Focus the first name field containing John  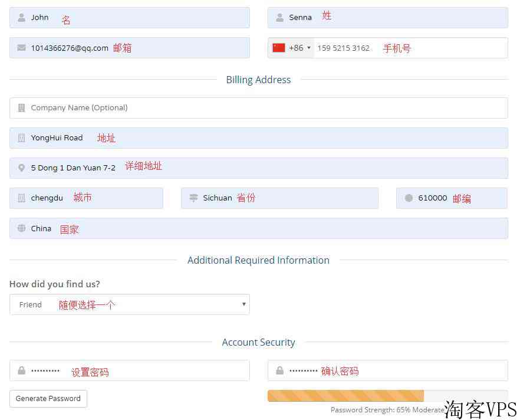click(130, 18)
